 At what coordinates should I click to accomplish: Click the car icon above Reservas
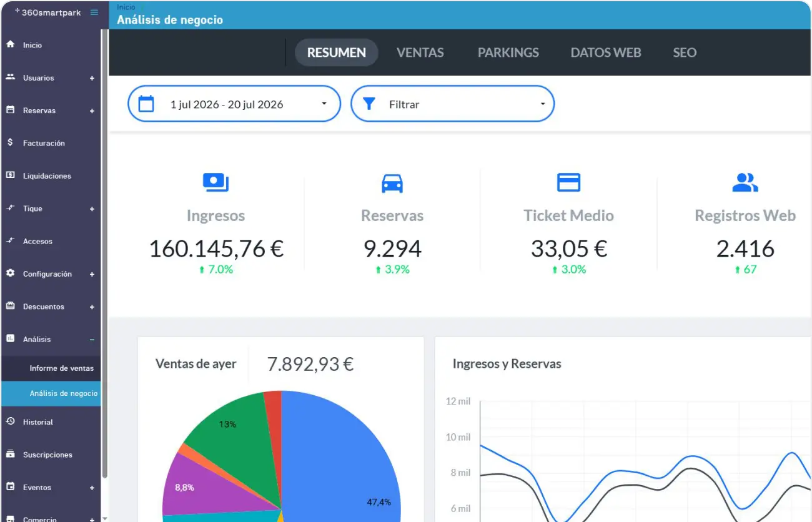click(392, 183)
